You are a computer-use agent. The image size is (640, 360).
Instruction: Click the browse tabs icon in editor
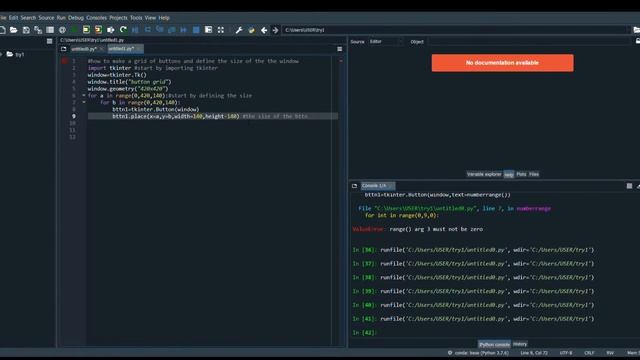click(64, 49)
